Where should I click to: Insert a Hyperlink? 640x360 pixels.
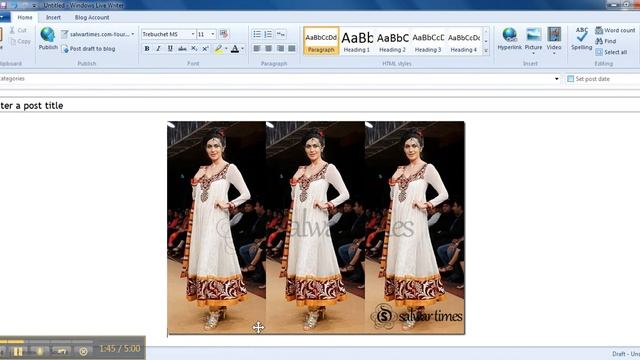click(x=509, y=39)
